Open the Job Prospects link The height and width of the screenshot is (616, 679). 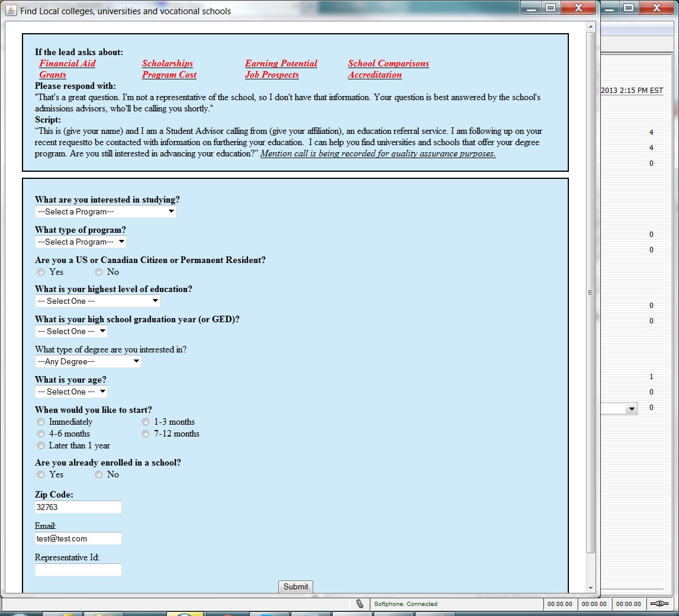272,75
